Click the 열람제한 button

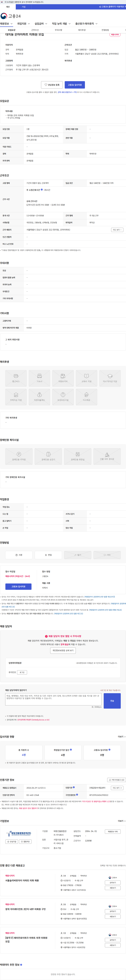tap(25, 841)
